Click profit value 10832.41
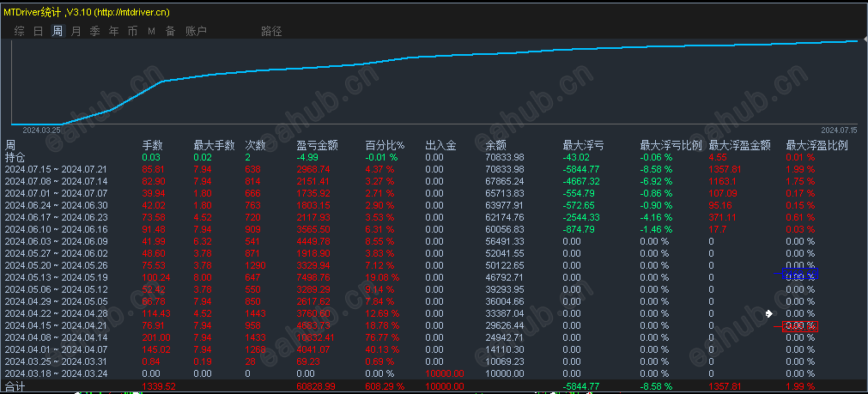Viewport: 868px width, 394px height. [x=317, y=337]
